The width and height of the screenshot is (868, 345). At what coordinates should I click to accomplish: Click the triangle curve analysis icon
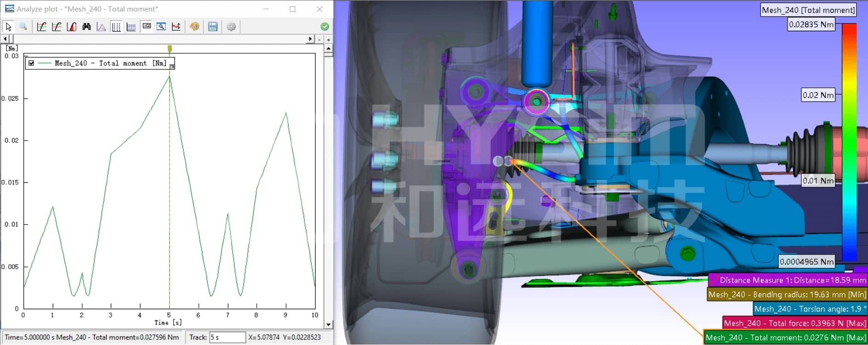click(101, 27)
